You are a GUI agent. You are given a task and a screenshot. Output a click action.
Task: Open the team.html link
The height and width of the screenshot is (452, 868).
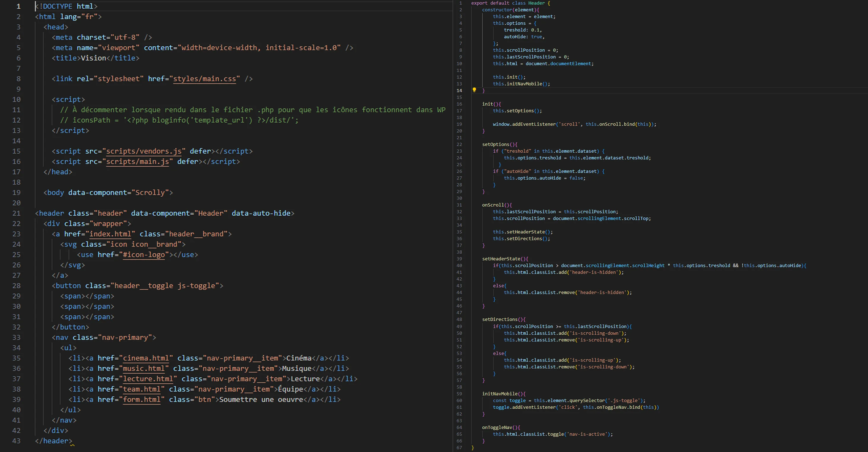coord(142,389)
